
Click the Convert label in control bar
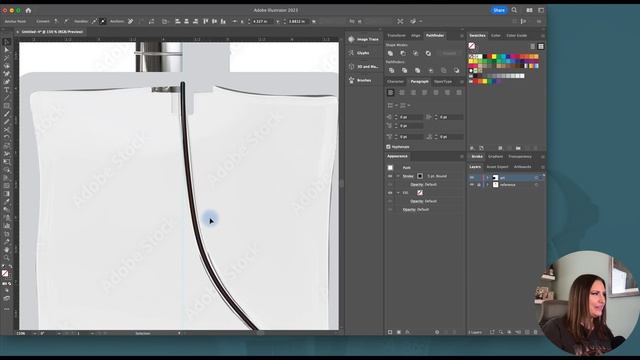(43, 21)
